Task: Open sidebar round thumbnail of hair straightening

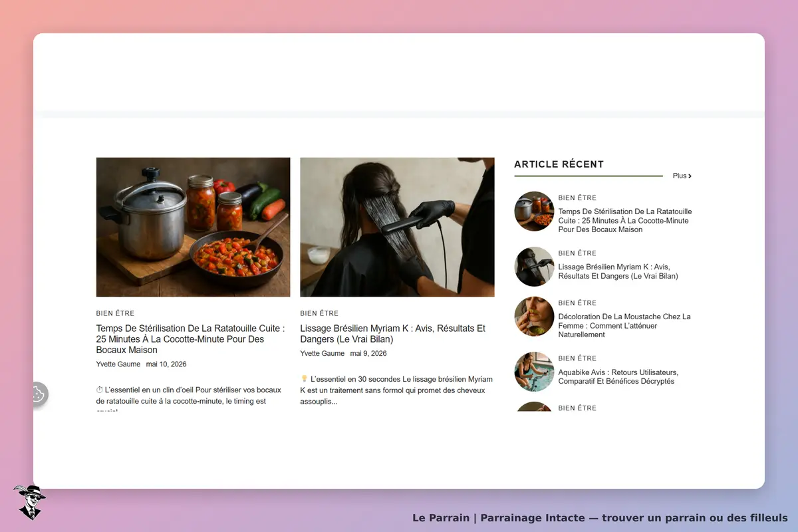Action: 534,266
